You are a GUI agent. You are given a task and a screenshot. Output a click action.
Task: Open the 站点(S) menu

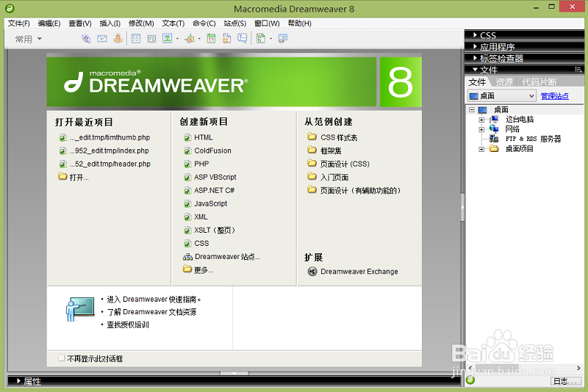pos(234,23)
